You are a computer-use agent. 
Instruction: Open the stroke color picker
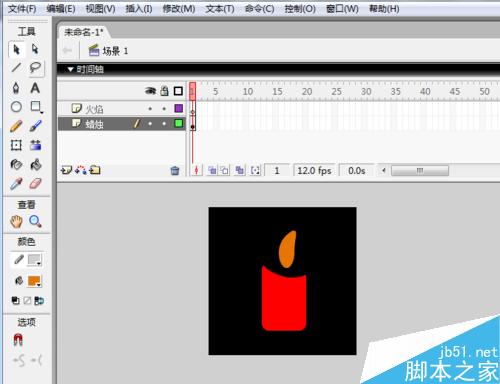(34, 260)
